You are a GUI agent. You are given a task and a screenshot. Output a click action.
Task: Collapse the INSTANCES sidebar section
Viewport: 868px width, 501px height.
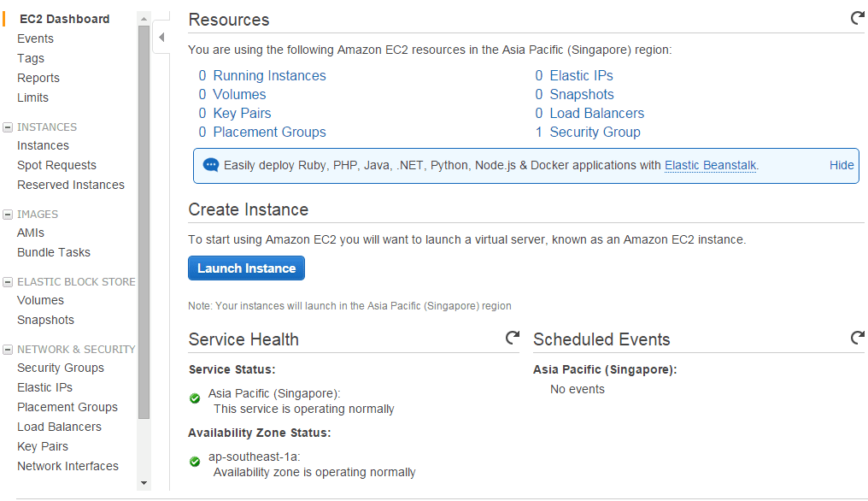coord(8,127)
